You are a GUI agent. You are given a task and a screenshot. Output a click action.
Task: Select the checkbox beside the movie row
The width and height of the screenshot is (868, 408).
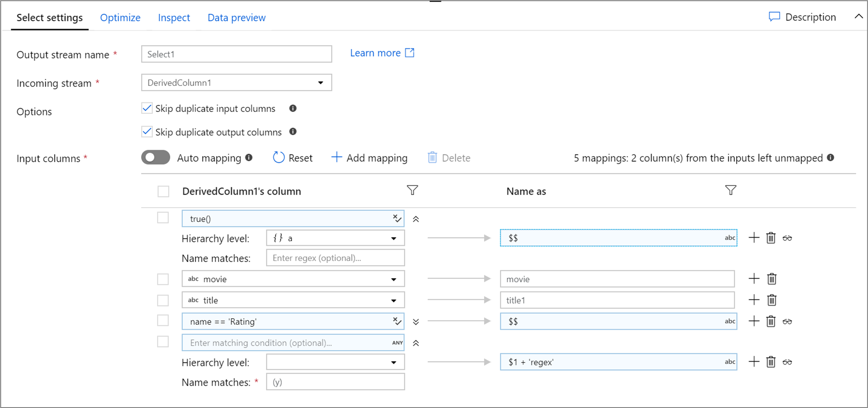pos(163,279)
